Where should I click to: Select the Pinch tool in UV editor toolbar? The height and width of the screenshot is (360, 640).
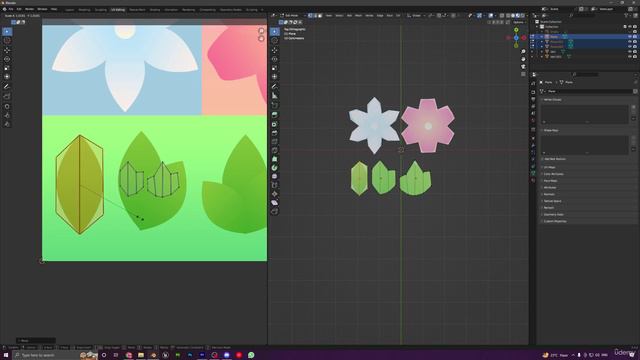[7, 124]
